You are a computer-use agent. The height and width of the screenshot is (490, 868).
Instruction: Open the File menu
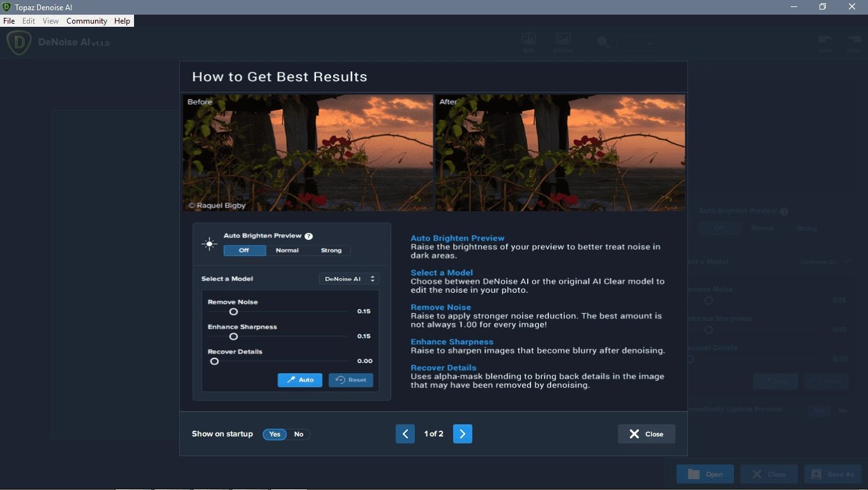(x=9, y=21)
